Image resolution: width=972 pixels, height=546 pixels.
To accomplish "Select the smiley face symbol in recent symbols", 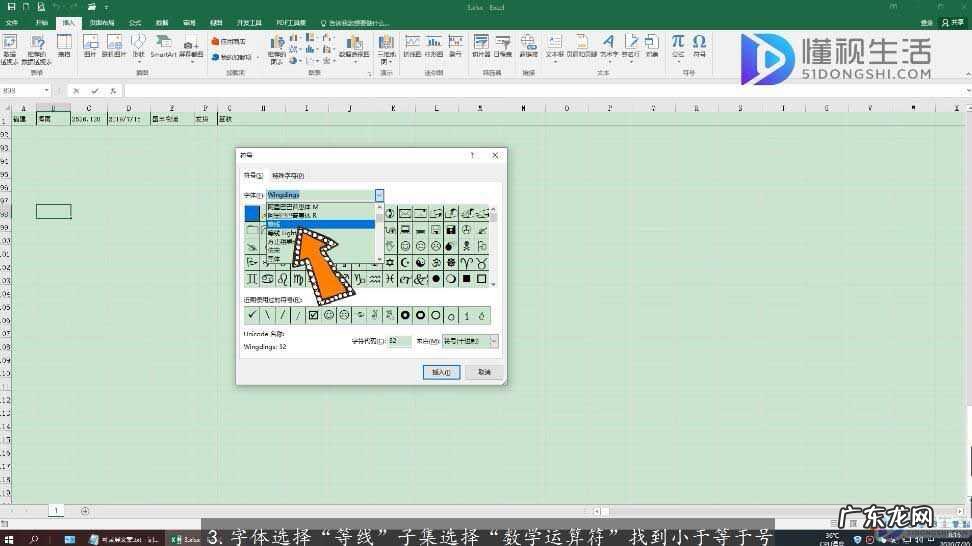I will (328, 315).
